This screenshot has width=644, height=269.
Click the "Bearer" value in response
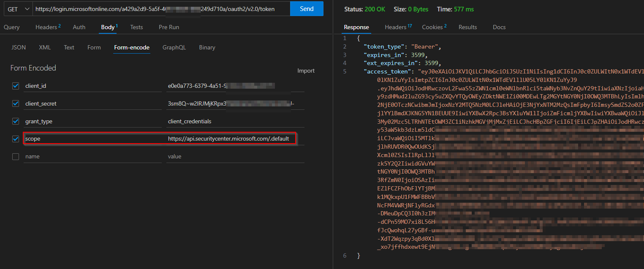coord(424,46)
